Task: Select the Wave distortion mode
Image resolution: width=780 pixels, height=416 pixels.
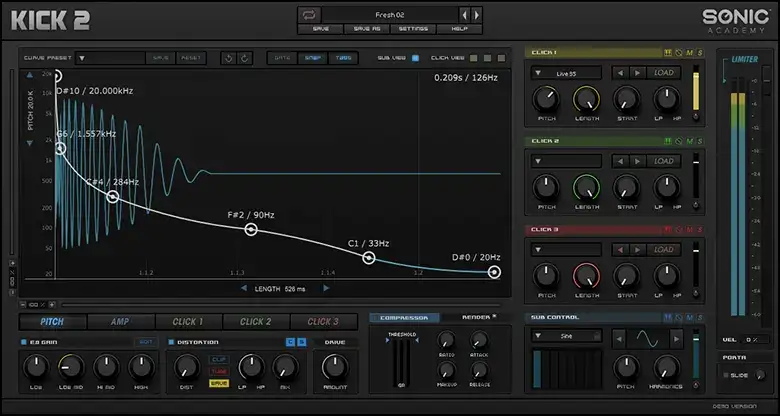Action: [219, 384]
